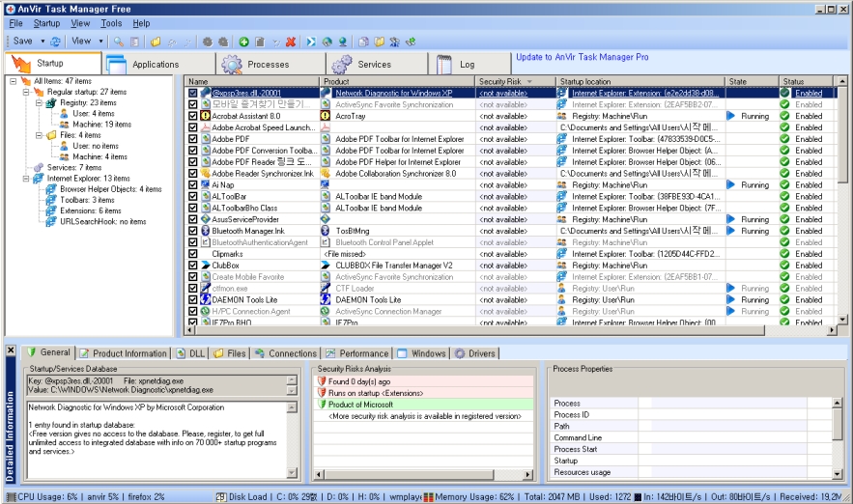The image size is (853, 504).
Task: Click the document properties icon beside magnifier
Action: click(134, 42)
